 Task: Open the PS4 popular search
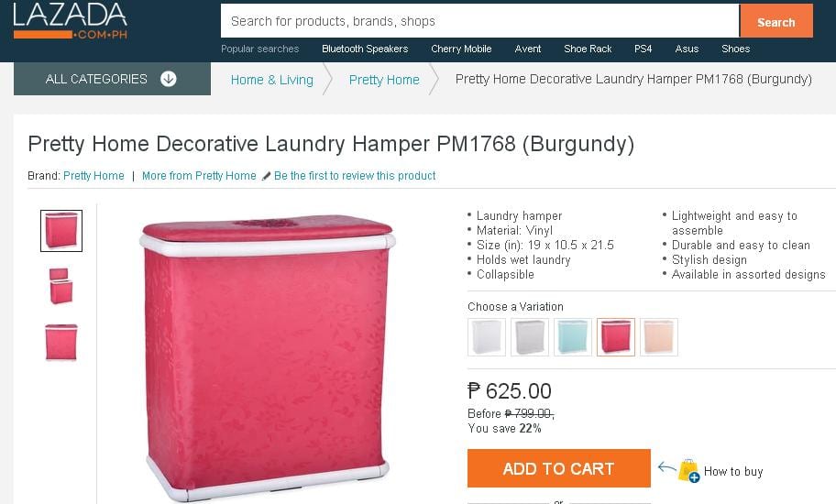pos(643,49)
